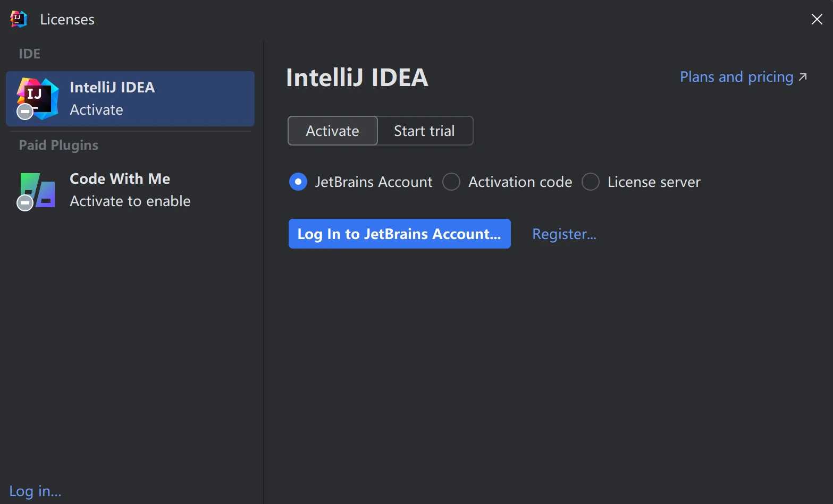This screenshot has width=833, height=504.
Task: Click the external arrow beside Plans and pricing
Action: [x=803, y=77]
